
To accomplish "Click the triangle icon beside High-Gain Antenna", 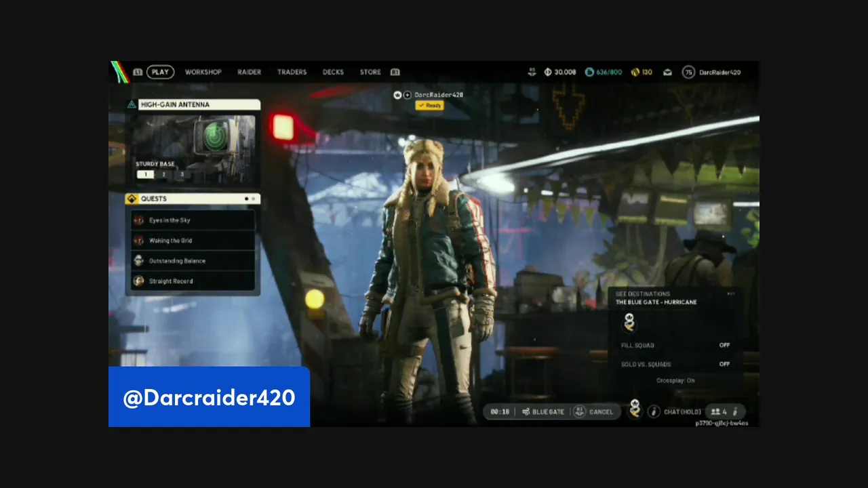I will click(132, 104).
